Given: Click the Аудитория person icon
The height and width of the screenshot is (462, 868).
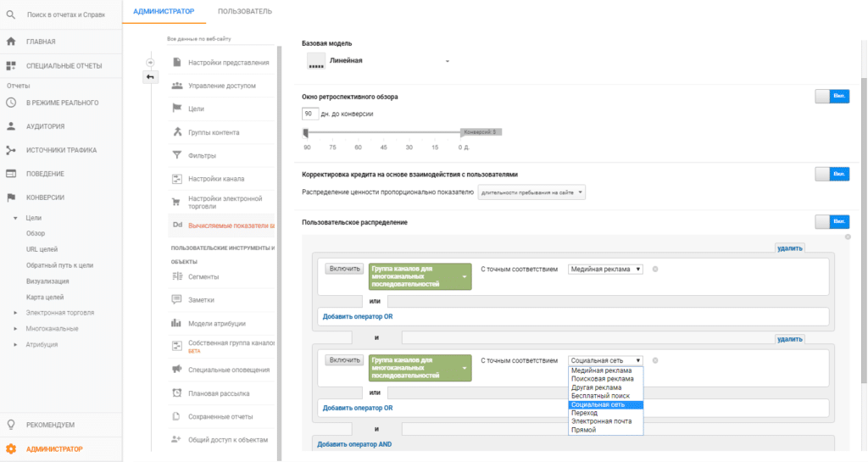Looking at the screenshot, I should (x=11, y=126).
